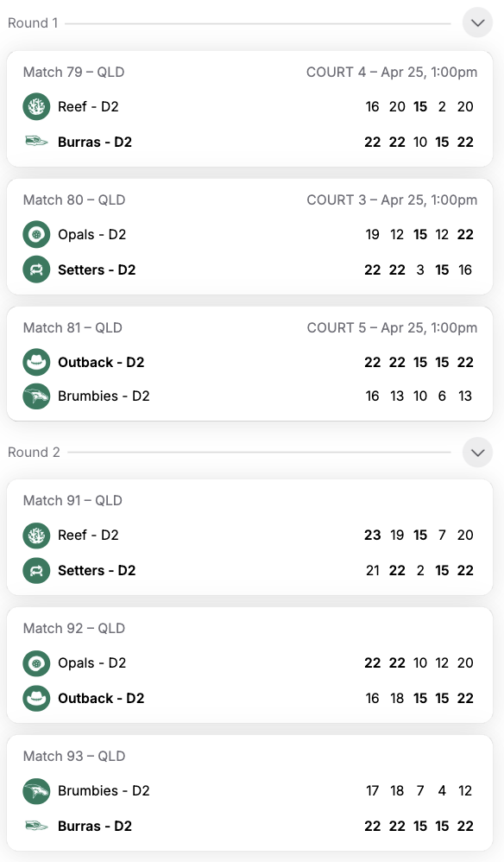Click the Outback hat icon in Match 92

coord(36,698)
